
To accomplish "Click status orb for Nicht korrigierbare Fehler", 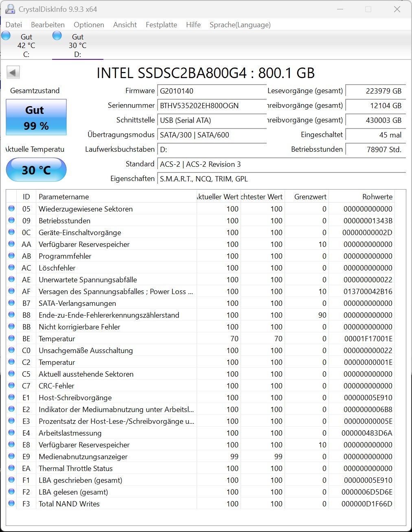I will pyautogui.click(x=11, y=327).
